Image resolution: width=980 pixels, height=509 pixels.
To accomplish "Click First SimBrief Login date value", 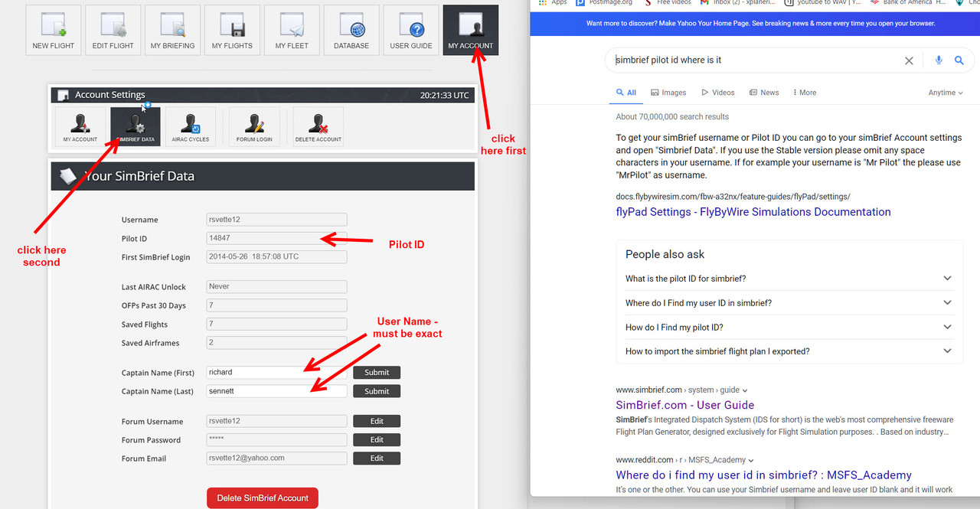I will [x=276, y=257].
